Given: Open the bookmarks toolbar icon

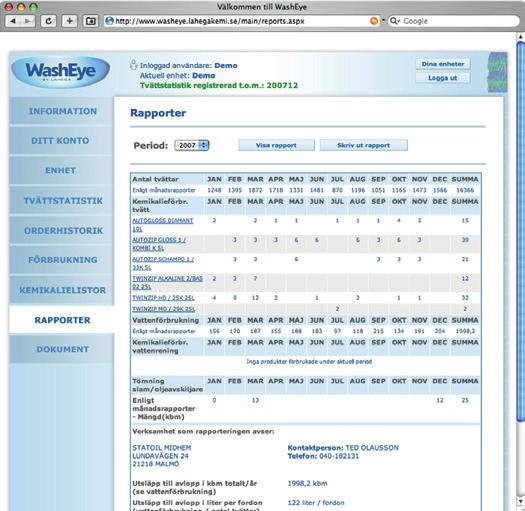Looking at the screenshot, I should pos(90,21).
